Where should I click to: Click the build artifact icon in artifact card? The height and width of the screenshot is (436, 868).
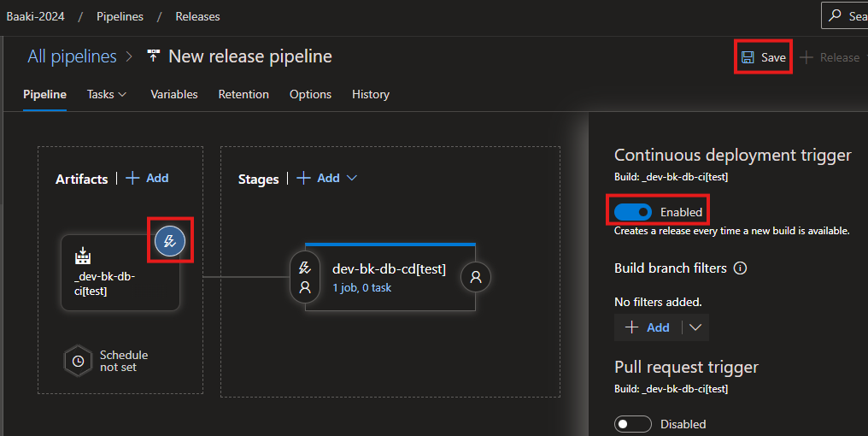(83, 256)
